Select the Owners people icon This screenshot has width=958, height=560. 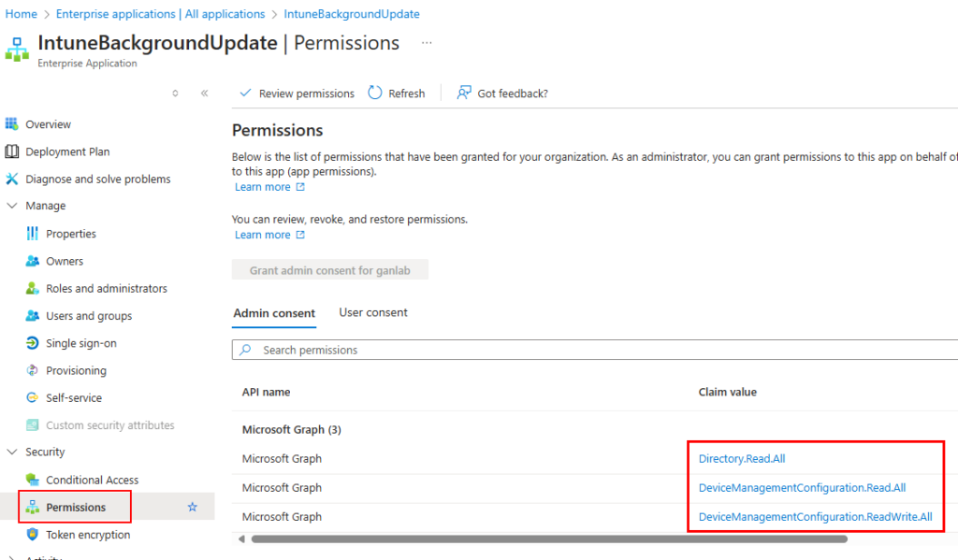[33, 261]
